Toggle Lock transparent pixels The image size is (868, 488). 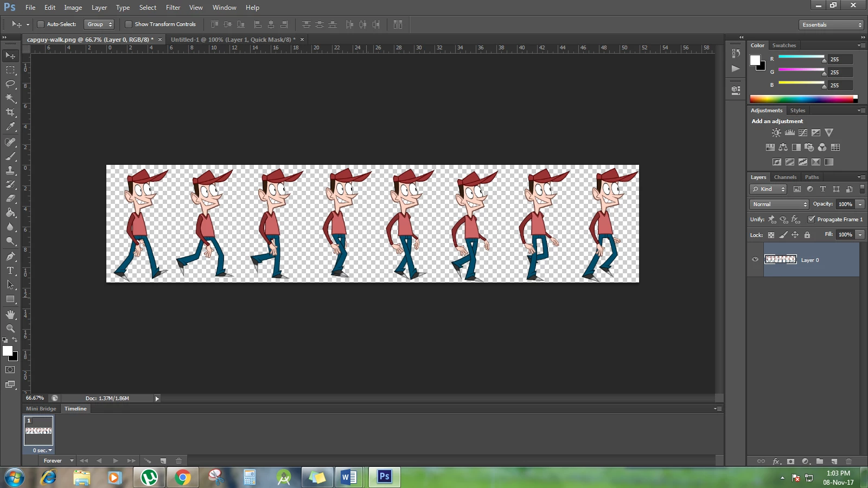click(x=771, y=235)
